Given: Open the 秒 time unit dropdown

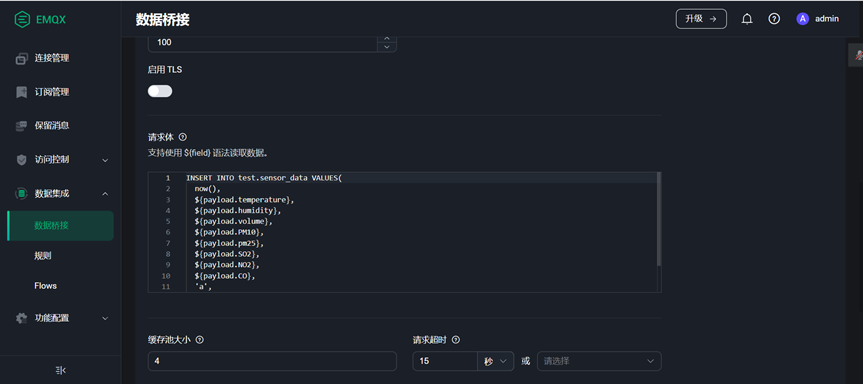Looking at the screenshot, I should [495, 361].
